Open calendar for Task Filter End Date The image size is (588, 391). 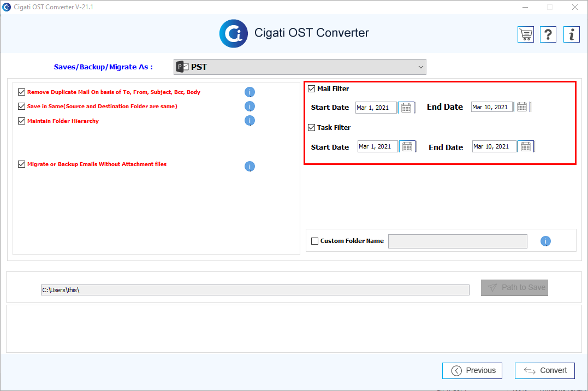526,146
